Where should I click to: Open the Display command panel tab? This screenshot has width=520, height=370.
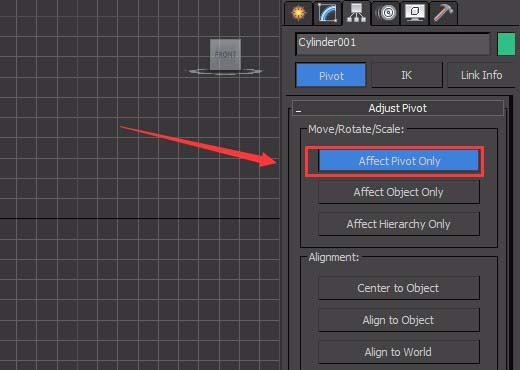(414, 13)
